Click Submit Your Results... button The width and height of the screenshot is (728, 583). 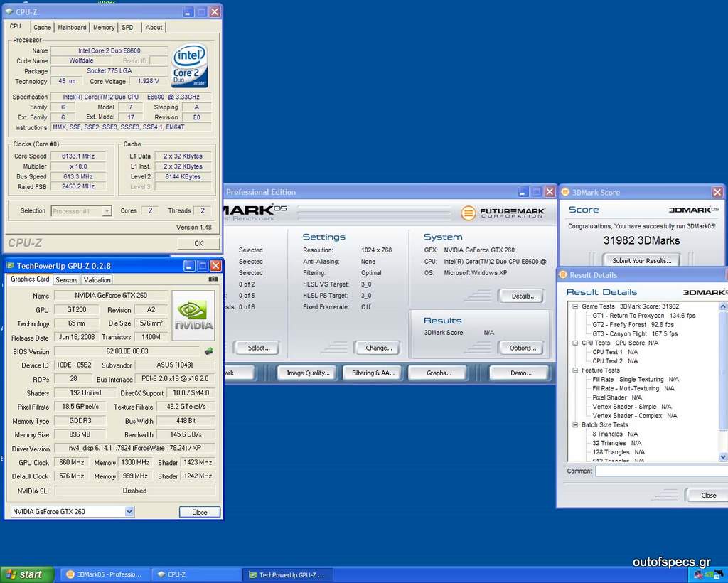642,260
